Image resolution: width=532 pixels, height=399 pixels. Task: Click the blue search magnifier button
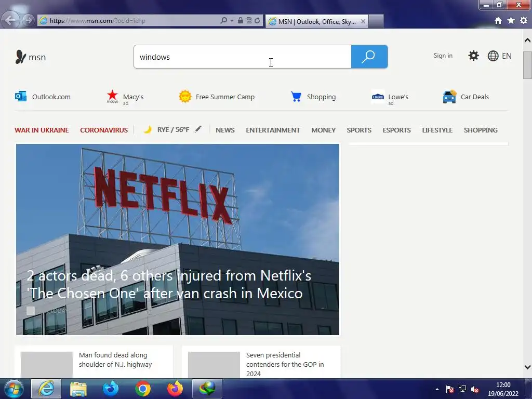tap(369, 57)
